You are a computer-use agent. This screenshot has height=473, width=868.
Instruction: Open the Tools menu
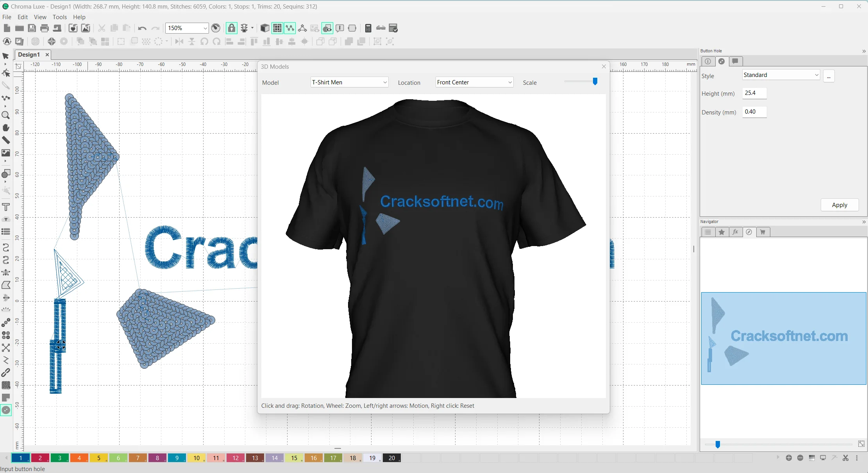60,17
